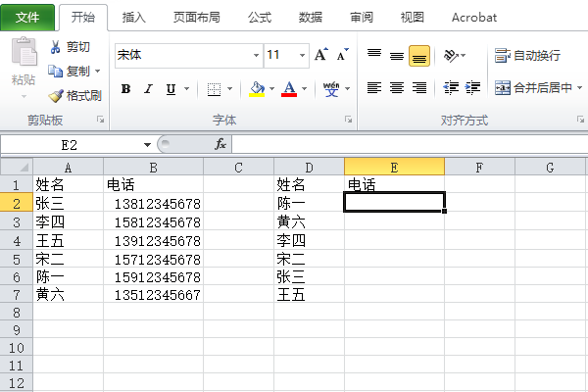The height and width of the screenshot is (392, 588).
Task: Open the Acrobat tab
Action: coord(474,18)
